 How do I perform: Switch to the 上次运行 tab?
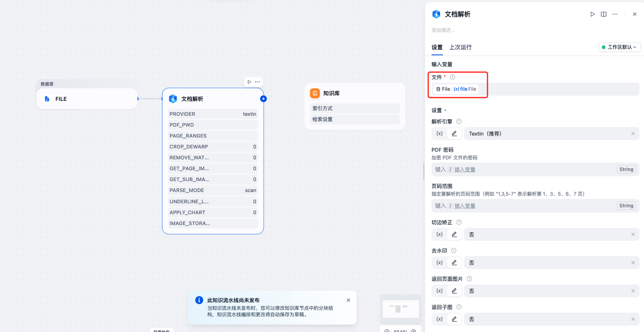pos(461,47)
